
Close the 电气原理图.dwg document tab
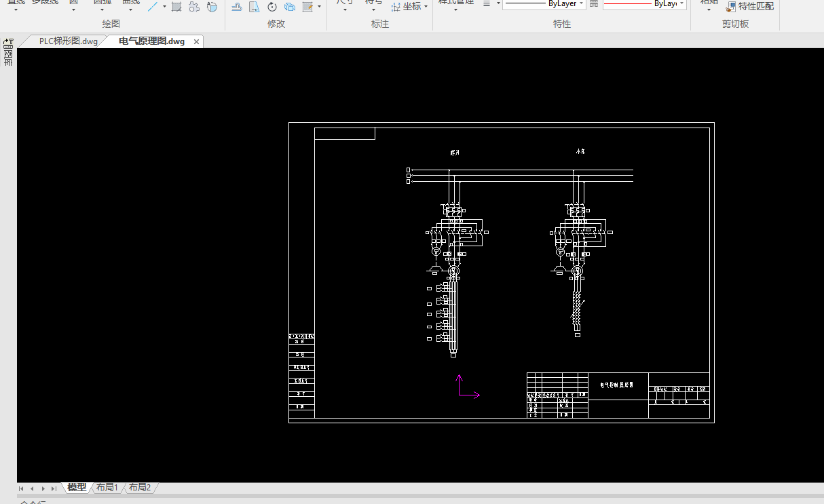(x=197, y=42)
